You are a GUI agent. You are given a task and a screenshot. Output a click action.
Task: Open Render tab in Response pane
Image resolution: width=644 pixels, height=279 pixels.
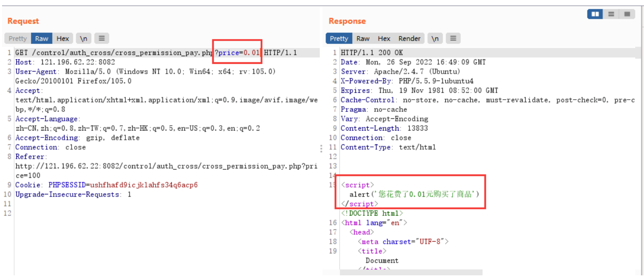point(409,38)
